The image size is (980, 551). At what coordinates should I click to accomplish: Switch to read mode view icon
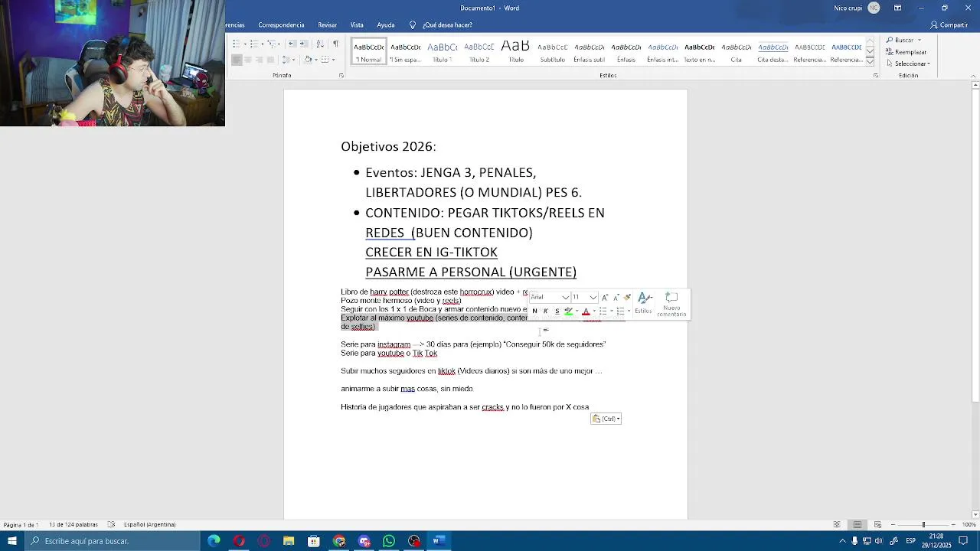[x=837, y=525]
